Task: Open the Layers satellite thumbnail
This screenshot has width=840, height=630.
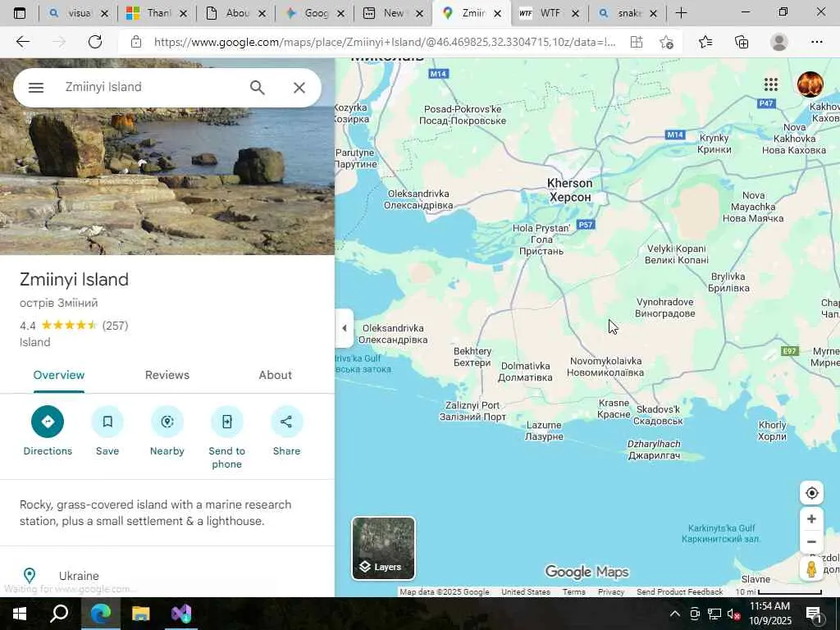Action: pos(383,548)
